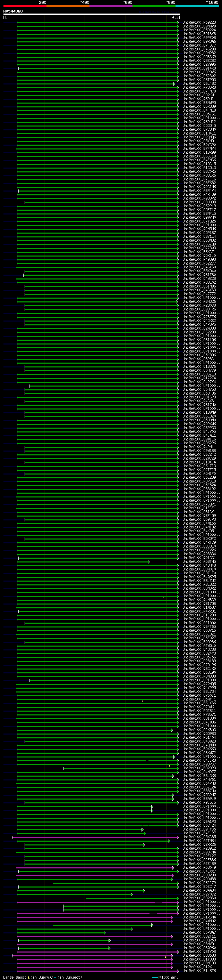222x980 pixels.
Task: Select hit UniRef100_Q69UI1
Action: tap(199, 99)
